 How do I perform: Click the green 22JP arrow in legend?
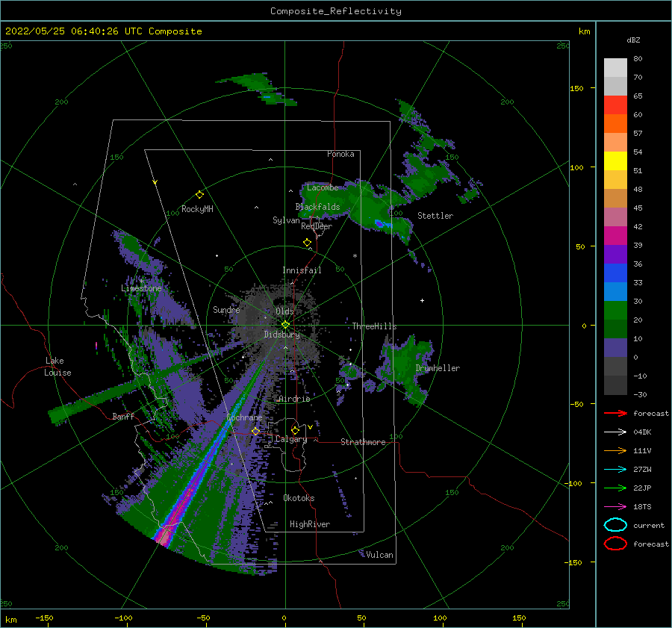(615, 488)
